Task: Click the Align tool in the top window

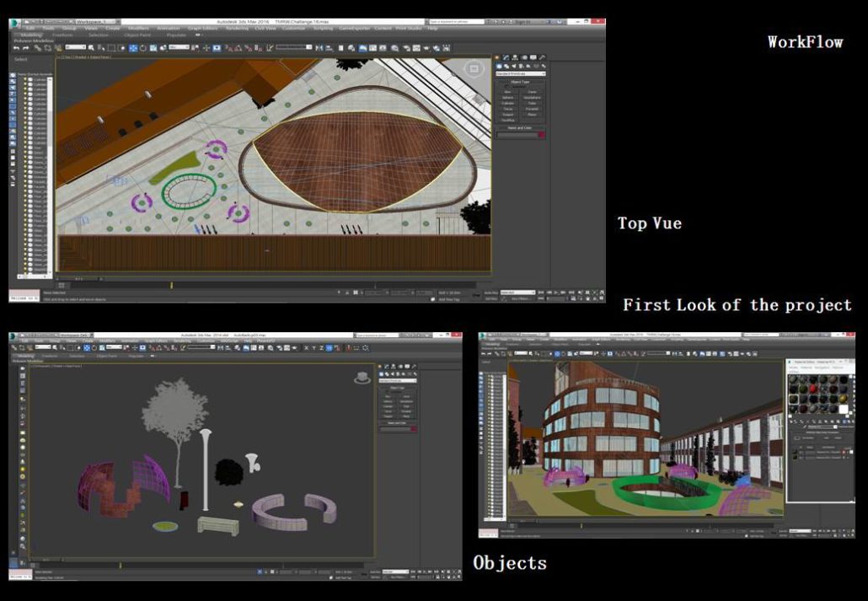Action: pyautogui.click(x=329, y=48)
